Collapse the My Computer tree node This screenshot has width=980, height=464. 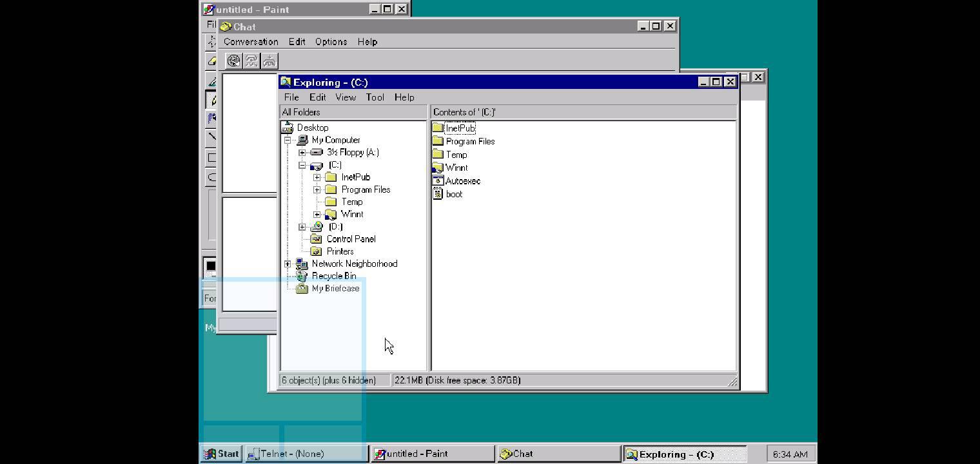click(288, 140)
